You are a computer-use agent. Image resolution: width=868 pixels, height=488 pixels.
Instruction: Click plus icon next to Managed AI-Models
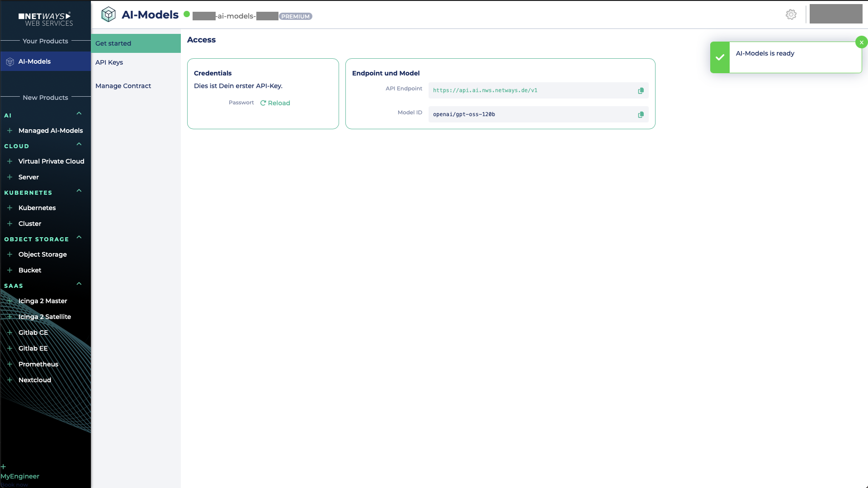9,131
